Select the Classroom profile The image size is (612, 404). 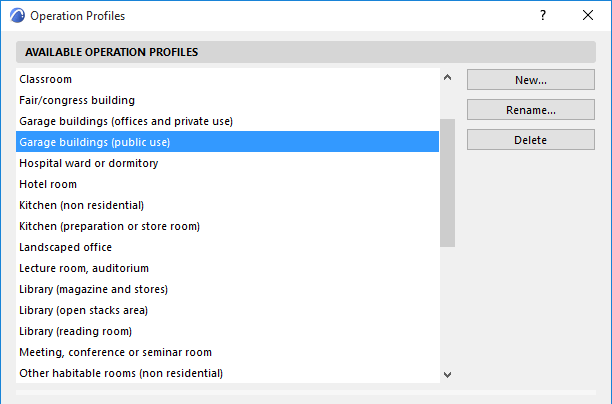point(46,79)
